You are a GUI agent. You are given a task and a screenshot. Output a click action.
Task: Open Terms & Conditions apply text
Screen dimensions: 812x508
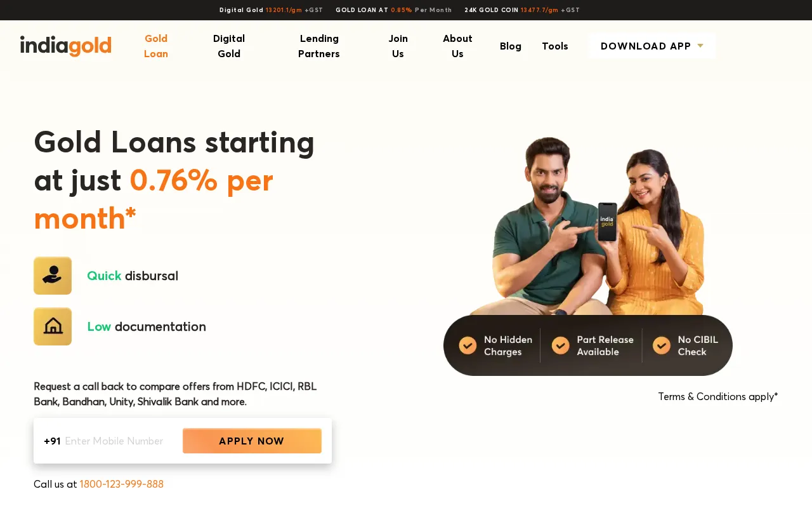[x=718, y=396]
